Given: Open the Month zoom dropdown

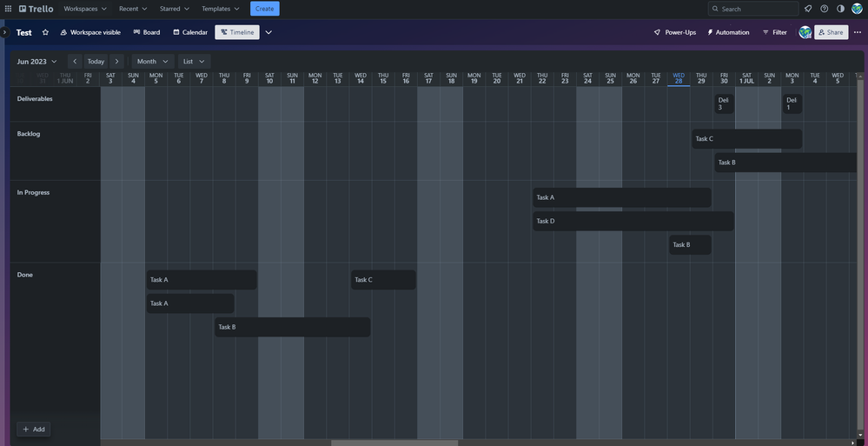Looking at the screenshot, I should (x=153, y=62).
